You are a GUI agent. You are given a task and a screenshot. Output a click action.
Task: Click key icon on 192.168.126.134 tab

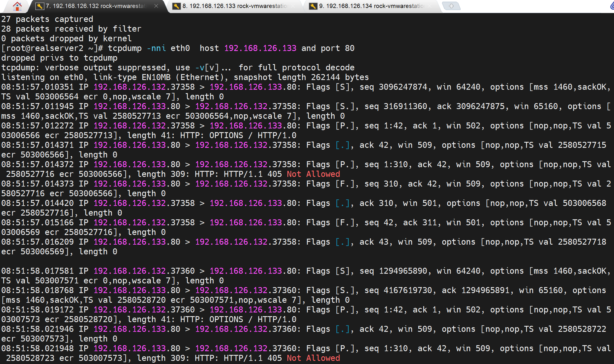[313, 6]
